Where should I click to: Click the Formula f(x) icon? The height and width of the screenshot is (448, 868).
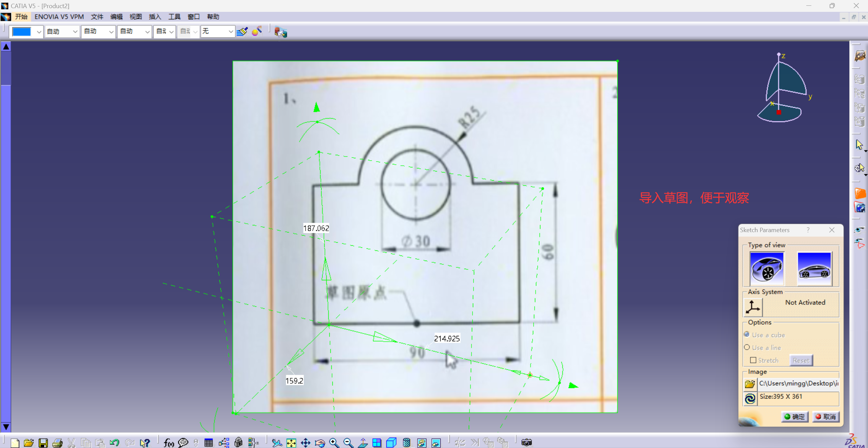[169, 442]
